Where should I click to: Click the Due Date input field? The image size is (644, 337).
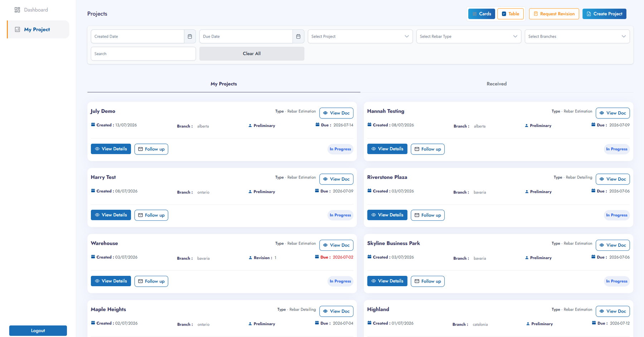(246, 36)
